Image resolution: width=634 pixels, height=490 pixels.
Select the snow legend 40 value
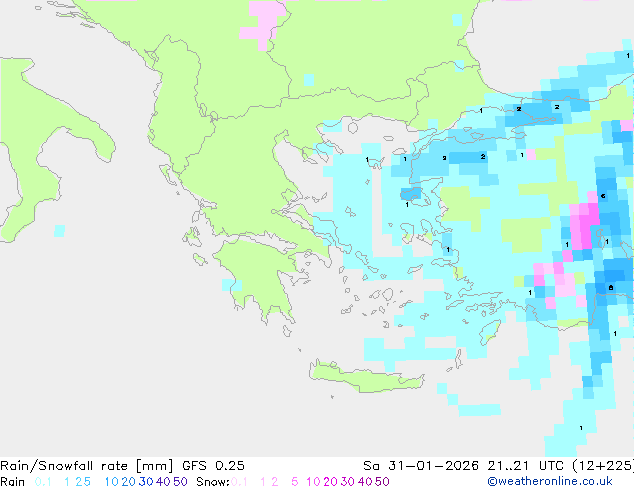point(365,482)
